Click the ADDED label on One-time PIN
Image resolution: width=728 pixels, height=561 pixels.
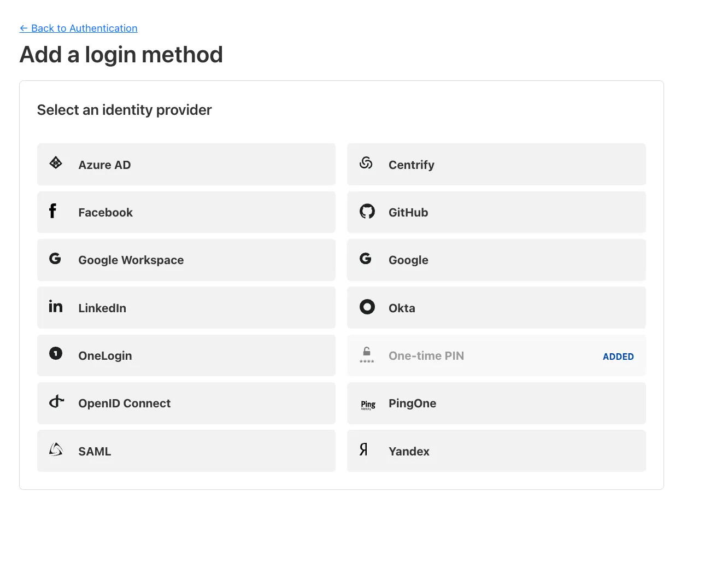click(618, 357)
